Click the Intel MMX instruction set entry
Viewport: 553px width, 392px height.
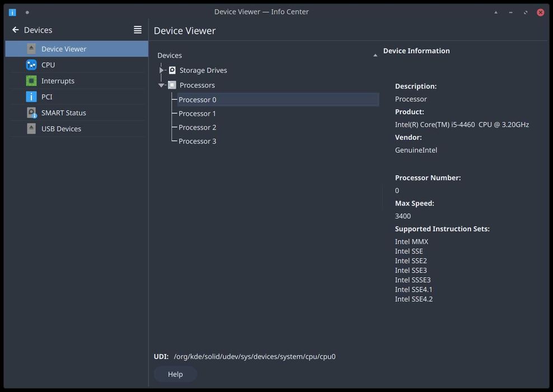pyautogui.click(x=411, y=242)
